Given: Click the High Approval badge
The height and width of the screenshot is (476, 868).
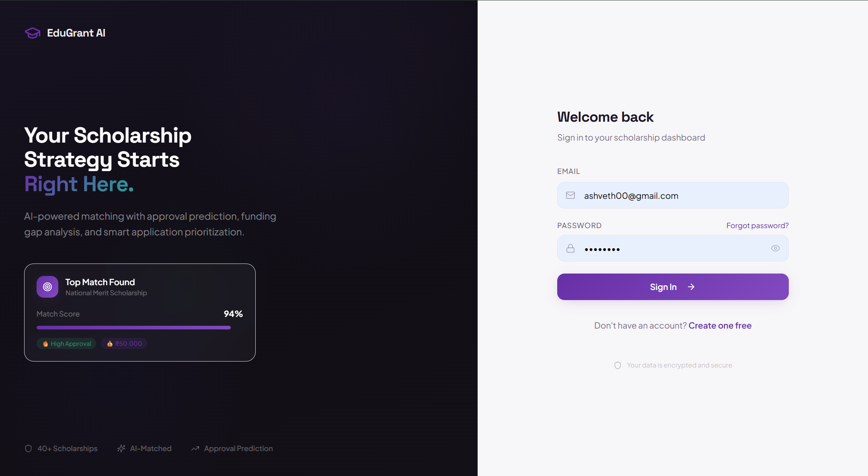Looking at the screenshot, I should tap(67, 343).
